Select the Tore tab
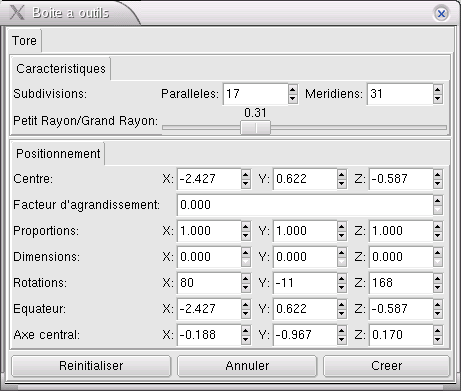The width and height of the screenshot is (461, 391). (x=24, y=41)
